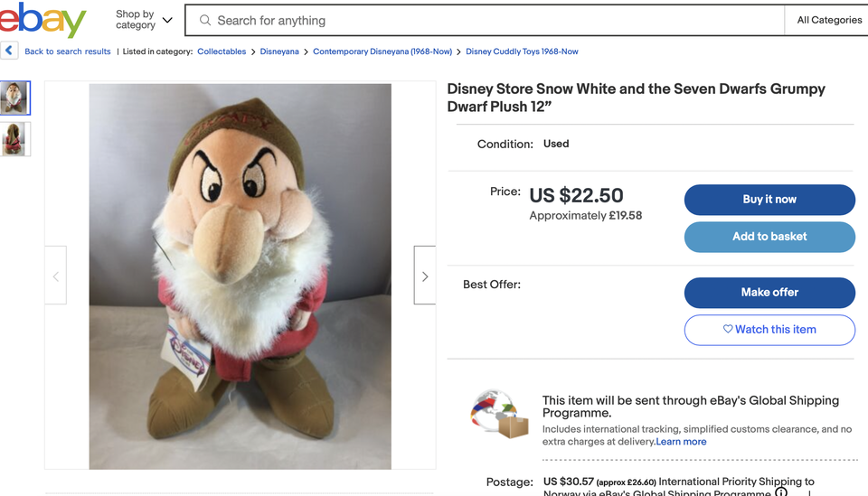Open the Collectables breadcrumb link
868x496 pixels.
[x=222, y=51]
